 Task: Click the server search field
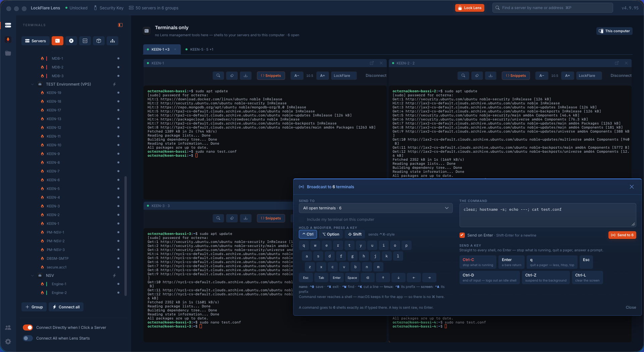pos(553,8)
